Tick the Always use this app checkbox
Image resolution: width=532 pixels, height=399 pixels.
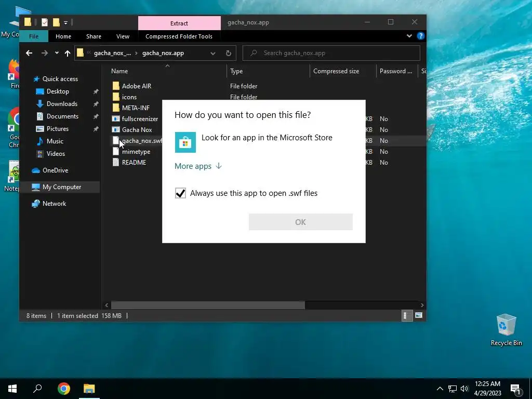tap(180, 193)
